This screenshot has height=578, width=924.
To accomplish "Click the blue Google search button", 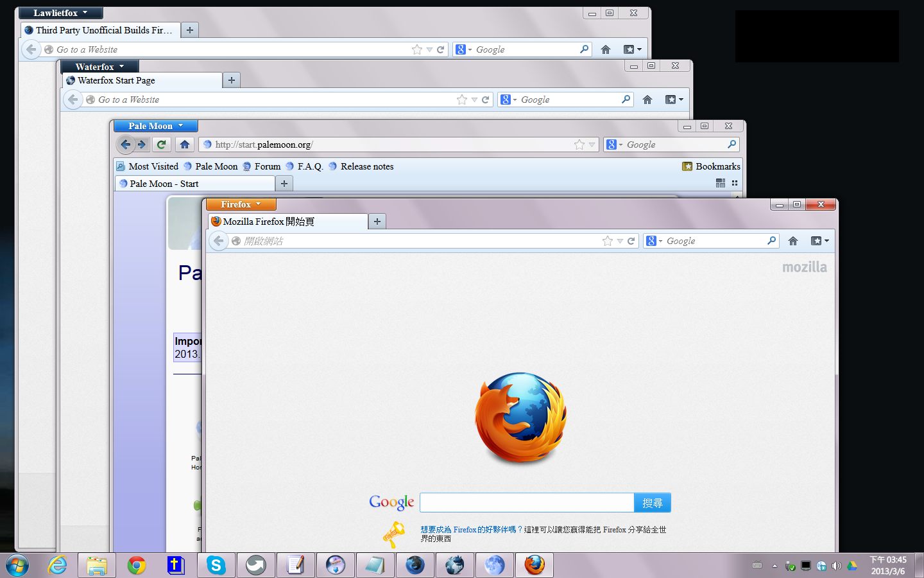I will pos(652,503).
